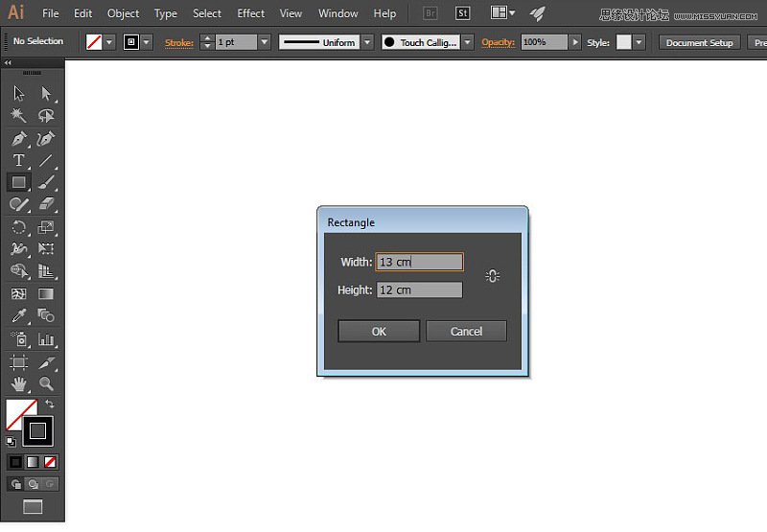Set paint mode to None
Image resolution: width=767 pixels, height=532 pixels.
click(x=50, y=462)
